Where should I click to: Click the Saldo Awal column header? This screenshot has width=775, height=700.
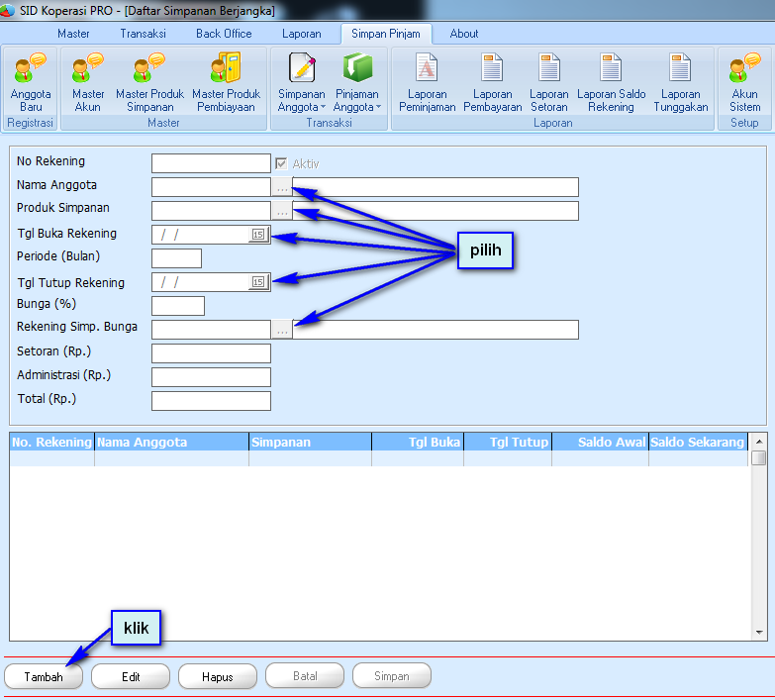click(600, 442)
